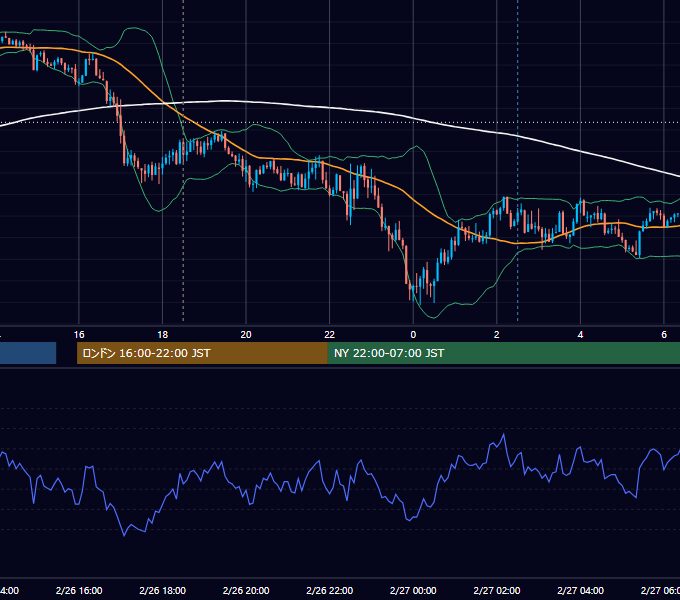The width and height of the screenshot is (680, 600).
Task: Click the '16' hour label on price chart axis
Action: (x=79, y=335)
